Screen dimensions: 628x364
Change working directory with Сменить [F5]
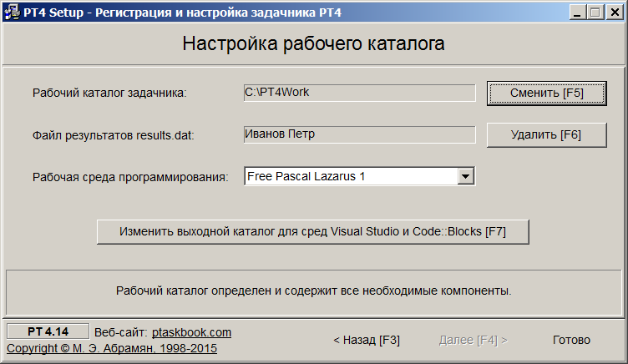point(547,94)
